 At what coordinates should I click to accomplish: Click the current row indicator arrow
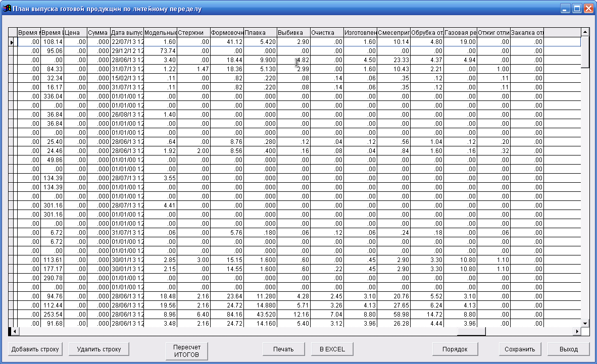click(x=12, y=42)
